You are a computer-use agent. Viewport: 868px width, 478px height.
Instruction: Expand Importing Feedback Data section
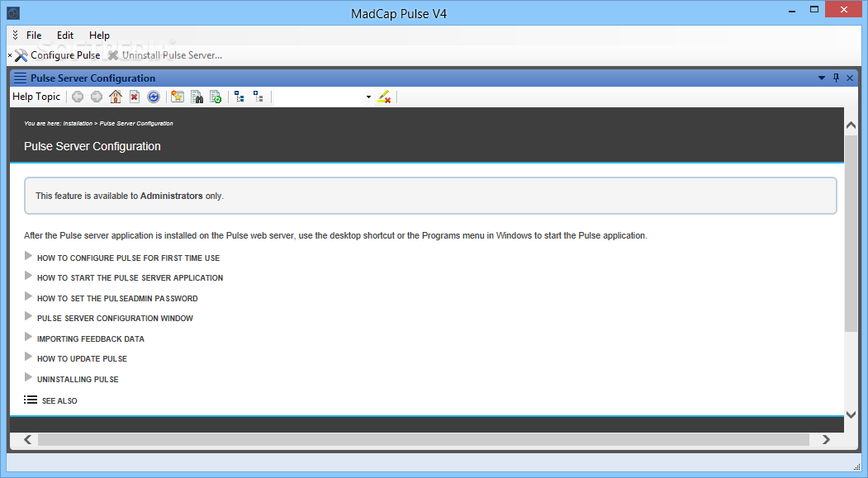[x=28, y=336]
